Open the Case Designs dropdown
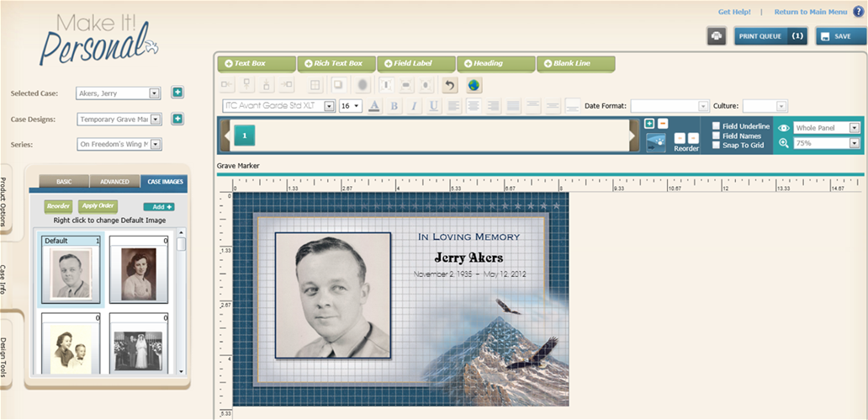 click(156, 120)
